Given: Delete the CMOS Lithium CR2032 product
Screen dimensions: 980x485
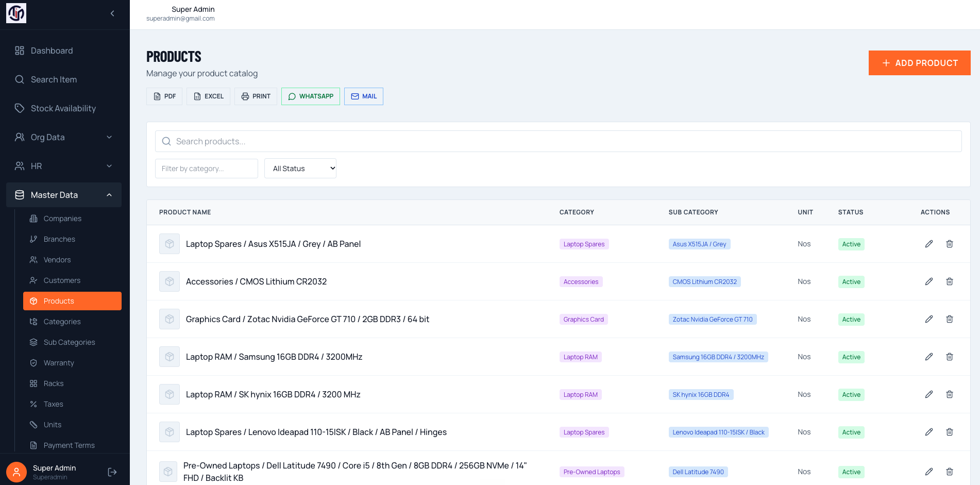Looking at the screenshot, I should pos(950,281).
